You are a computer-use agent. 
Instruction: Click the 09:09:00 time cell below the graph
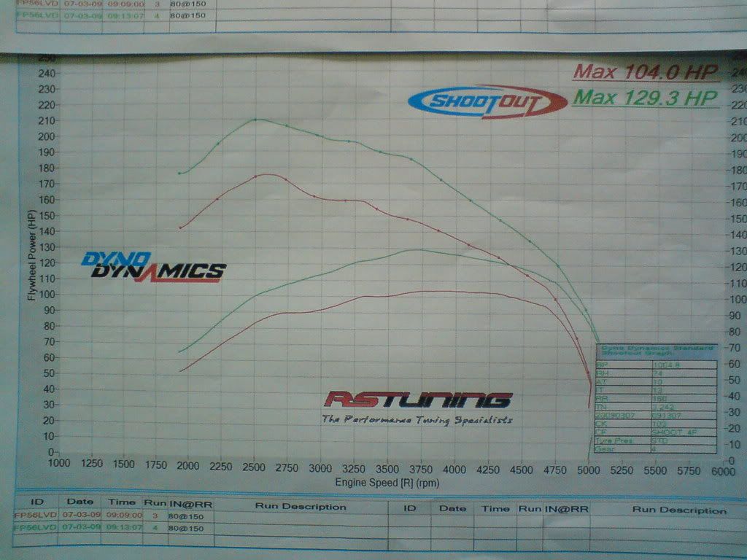(x=124, y=515)
